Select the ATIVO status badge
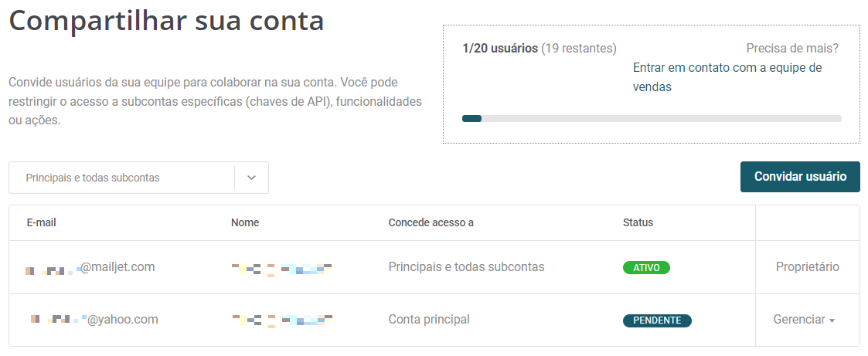 646,267
